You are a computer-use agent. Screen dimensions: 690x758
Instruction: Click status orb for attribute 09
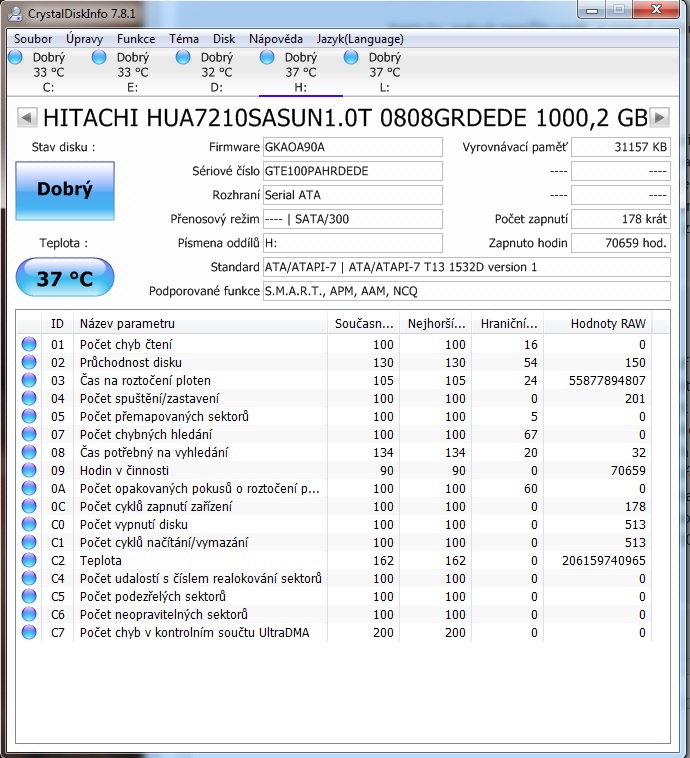(29, 470)
